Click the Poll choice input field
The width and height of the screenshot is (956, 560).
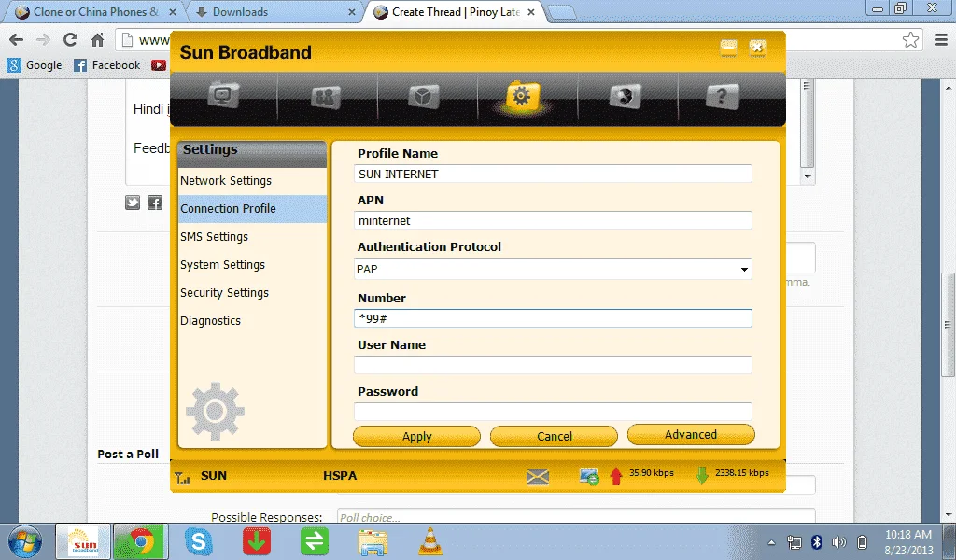[575, 517]
